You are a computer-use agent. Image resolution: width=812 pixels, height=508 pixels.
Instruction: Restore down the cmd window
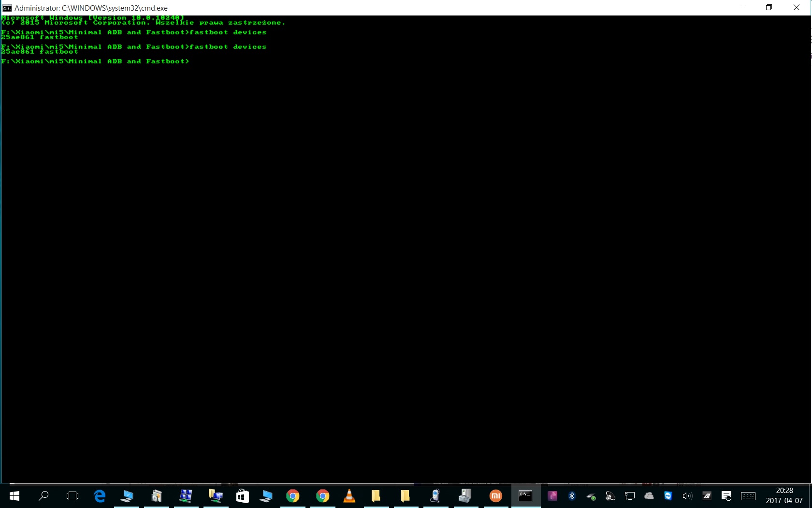pyautogui.click(x=769, y=8)
